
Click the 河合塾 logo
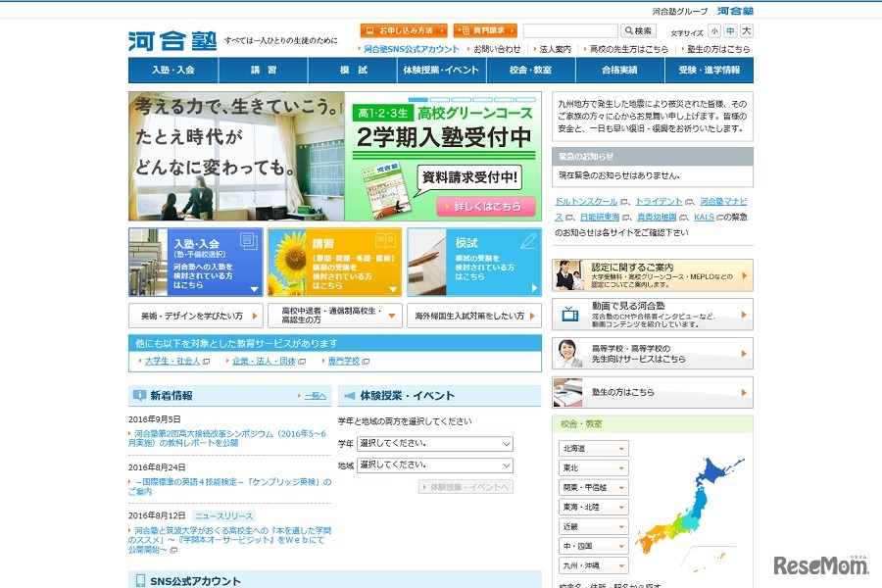tap(172, 41)
